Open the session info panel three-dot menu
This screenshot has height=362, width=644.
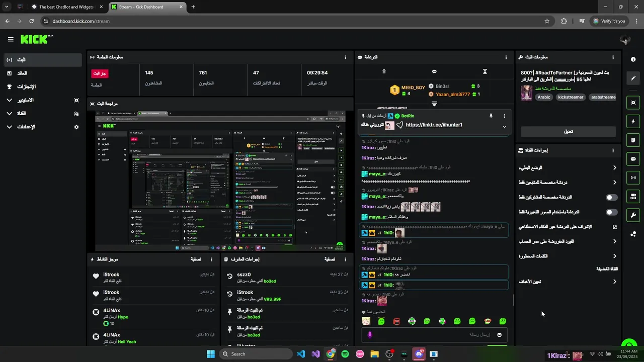345,57
